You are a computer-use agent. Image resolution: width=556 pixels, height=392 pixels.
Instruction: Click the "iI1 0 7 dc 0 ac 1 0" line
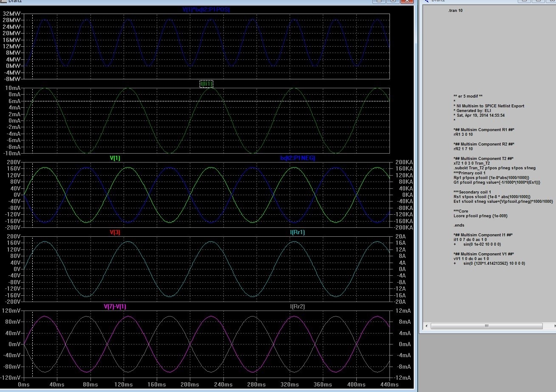[x=470, y=240]
